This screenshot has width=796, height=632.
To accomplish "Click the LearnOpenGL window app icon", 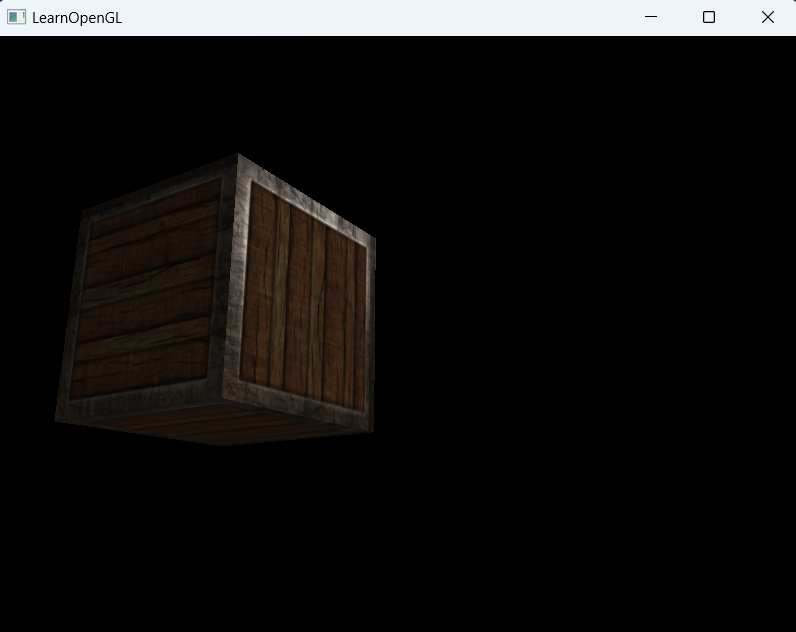I will pyautogui.click(x=16, y=17).
